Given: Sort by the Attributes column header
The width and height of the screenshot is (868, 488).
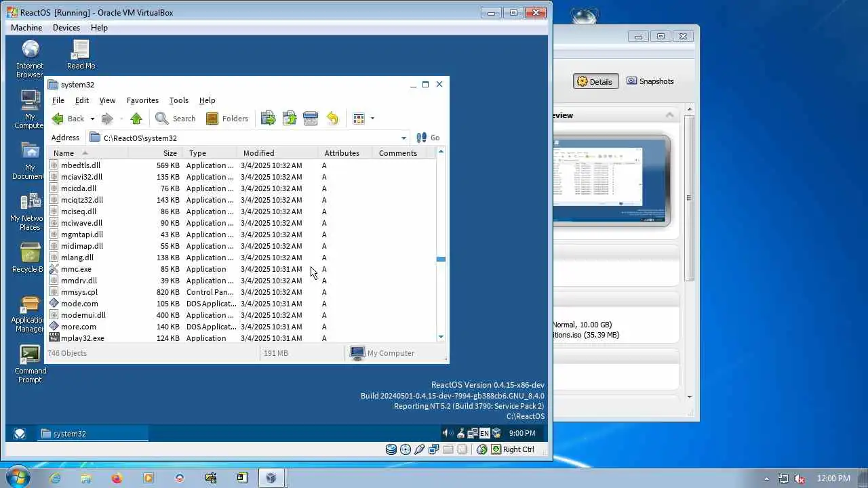Looking at the screenshot, I should coord(346,153).
